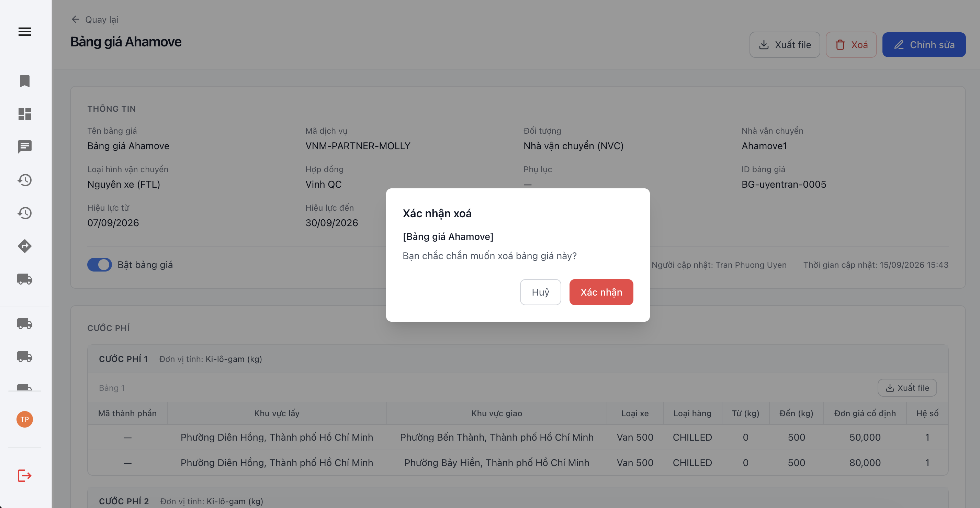Click the first truck icon below divider
This screenshot has width=980, height=508.
coord(25,323)
